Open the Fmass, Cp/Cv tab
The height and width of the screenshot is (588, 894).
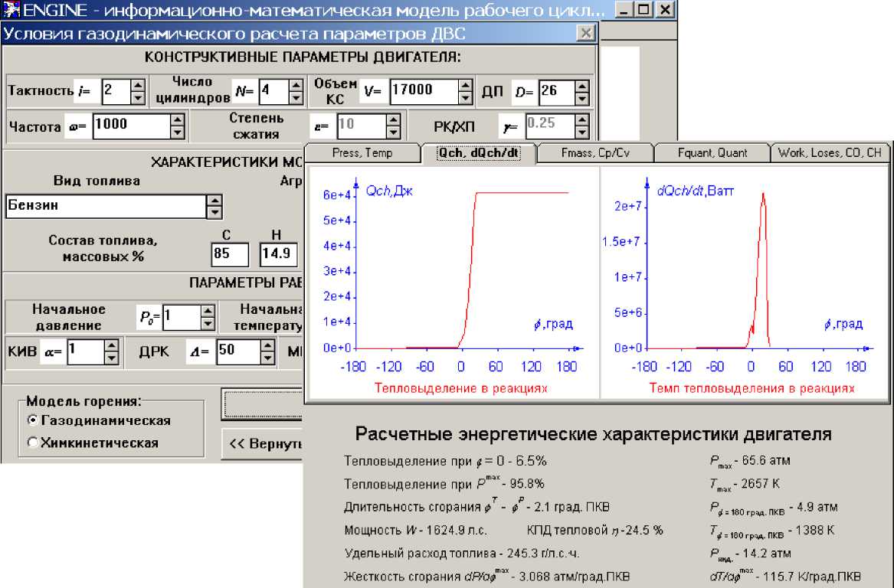[595, 152]
